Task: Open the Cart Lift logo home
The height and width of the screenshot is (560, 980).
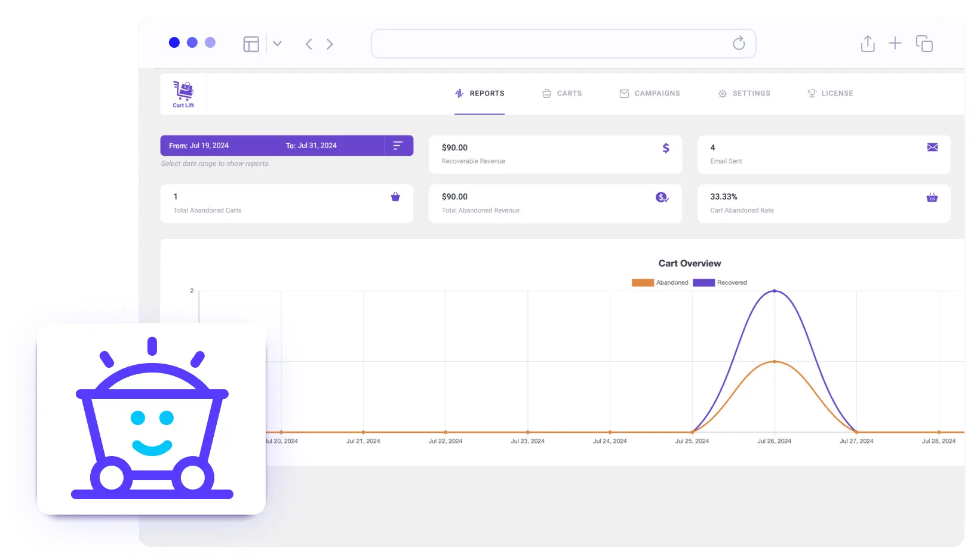Action: (183, 94)
